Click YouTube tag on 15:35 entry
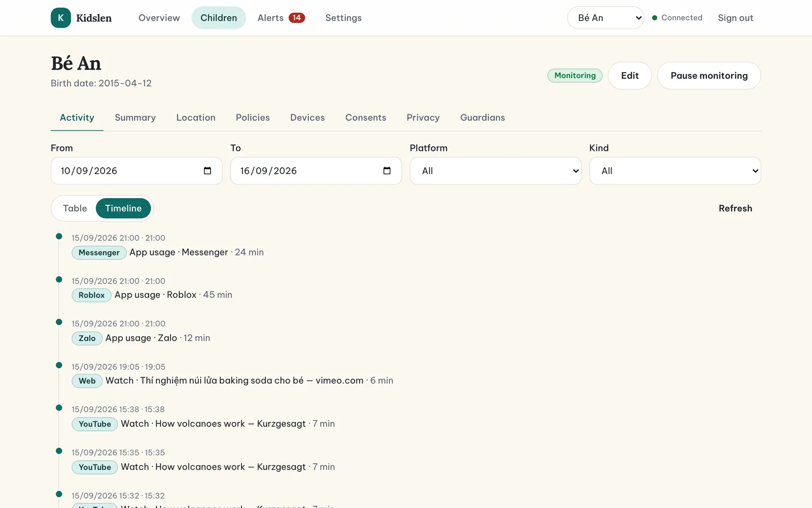The width and height of the screenshot is (812, 508). [x=95, y=467]
